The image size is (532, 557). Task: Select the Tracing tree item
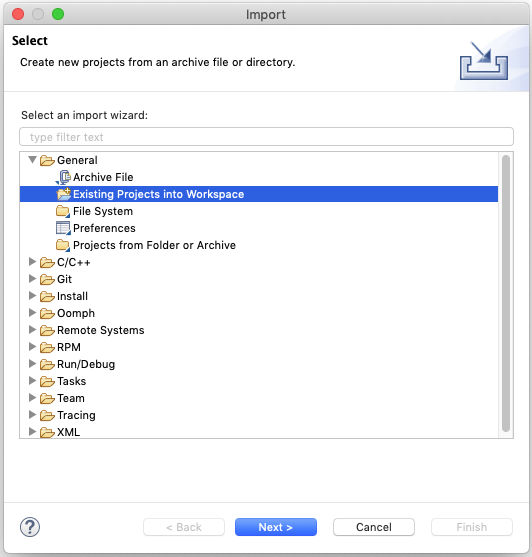76,415
